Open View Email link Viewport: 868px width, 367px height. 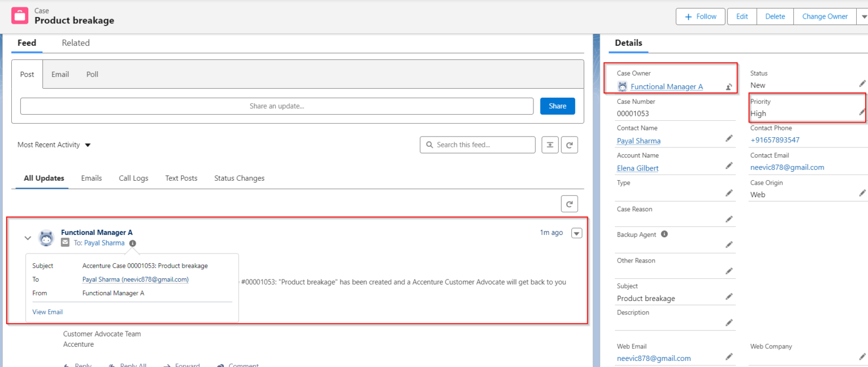pyautogui.click(x=47, y=312)
